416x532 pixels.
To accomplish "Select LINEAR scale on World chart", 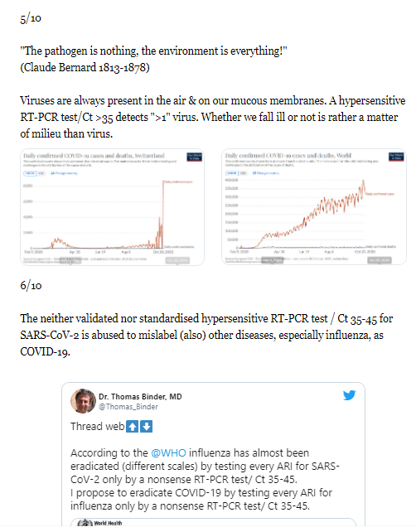I will [232, 173].
